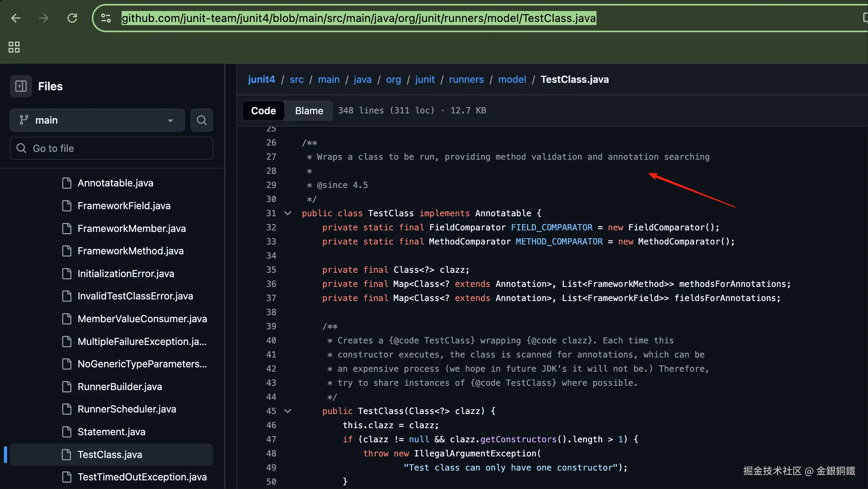Open site information icon in address bar

106,18
